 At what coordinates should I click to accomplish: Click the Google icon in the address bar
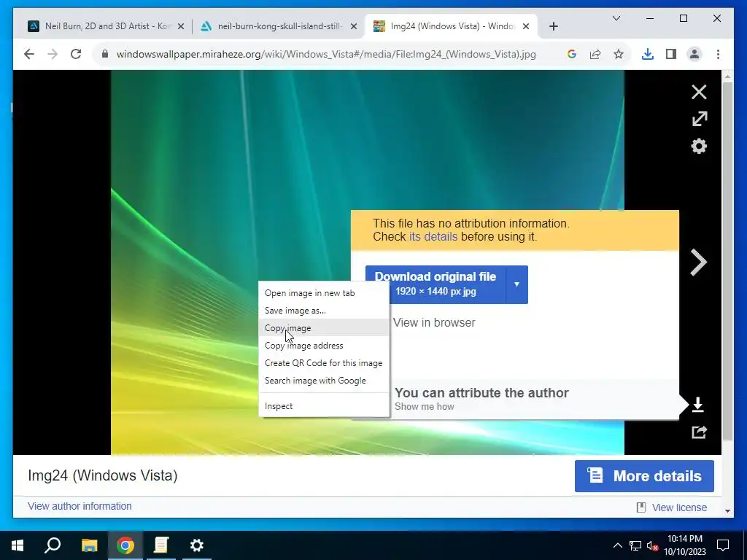(572, 54)
